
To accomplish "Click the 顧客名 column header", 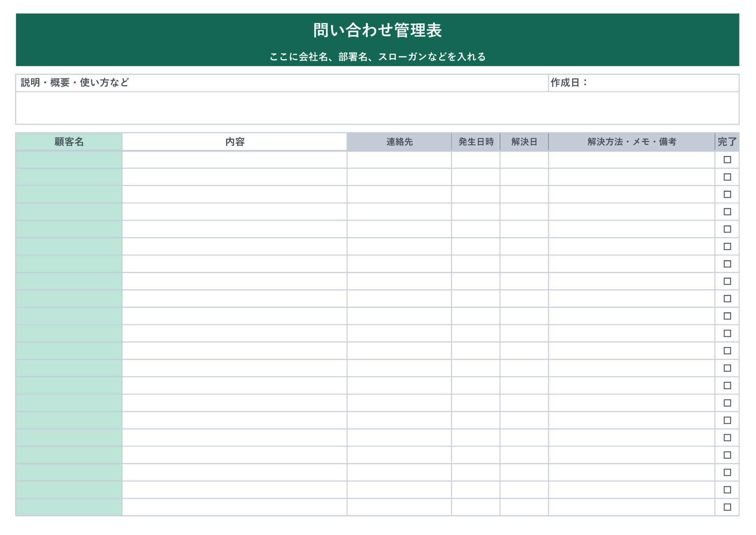I will (x=69, y=142).
